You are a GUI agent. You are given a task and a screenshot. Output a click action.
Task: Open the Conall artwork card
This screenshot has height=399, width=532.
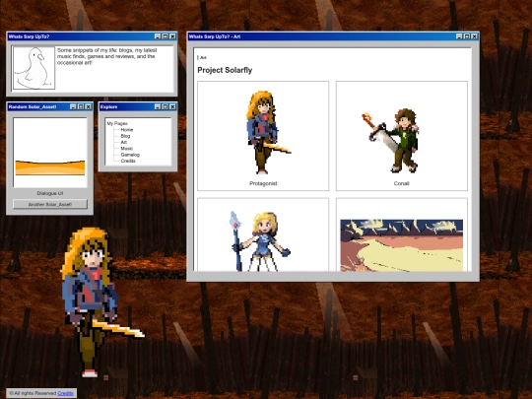pyautogui.click(x=402, y=136)
